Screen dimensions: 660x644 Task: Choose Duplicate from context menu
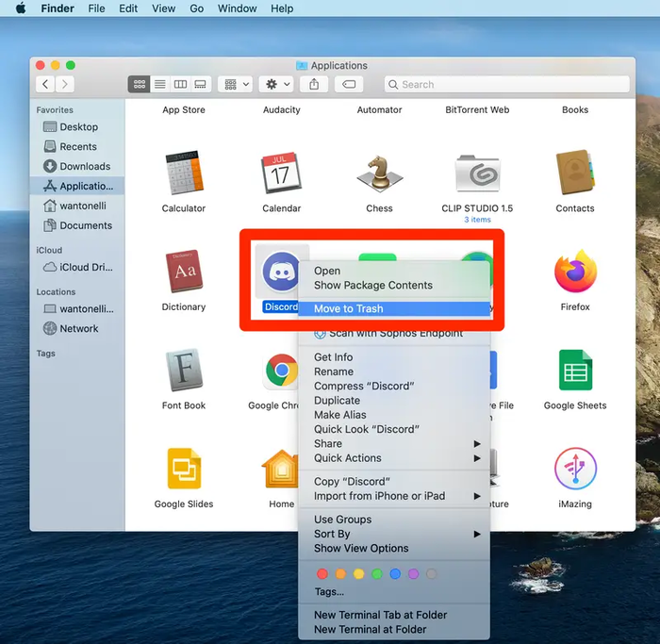(394, 400)
